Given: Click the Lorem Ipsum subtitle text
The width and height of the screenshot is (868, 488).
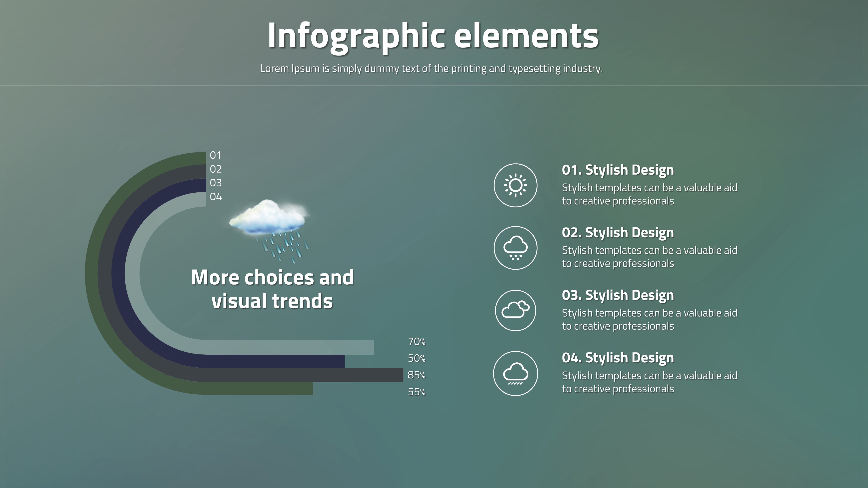Looking at the screenshot, I should (431, 69).
